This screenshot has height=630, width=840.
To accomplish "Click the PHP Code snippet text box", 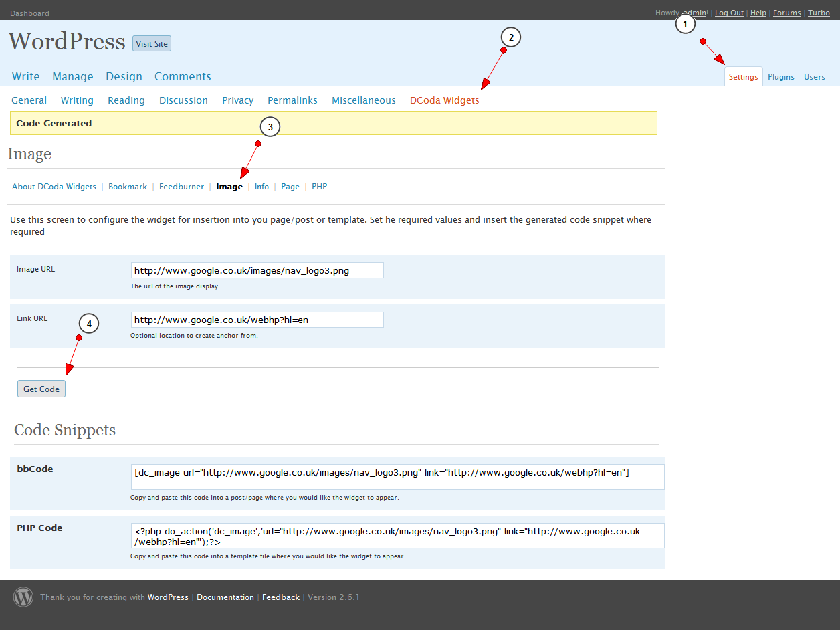I will (398, 536).
